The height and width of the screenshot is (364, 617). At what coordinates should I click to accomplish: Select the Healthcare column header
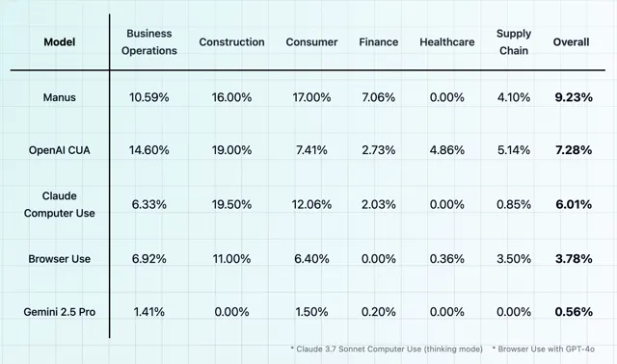[447, 42]
